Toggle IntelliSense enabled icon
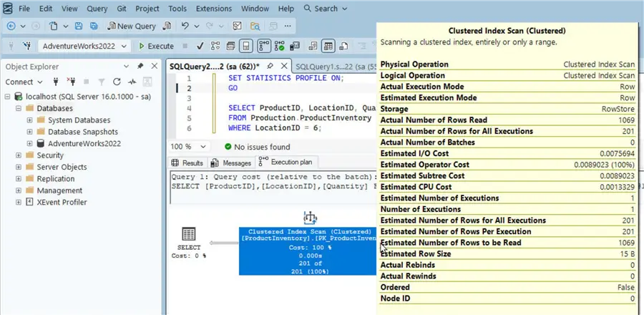 point(246,46)
